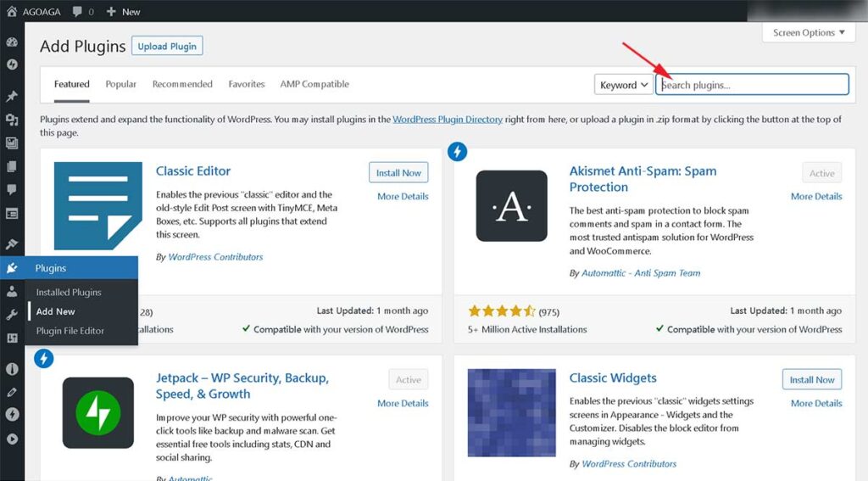
Task: Open the Feedback form sidebar icon
Action: pyautogui.click(x=12, y=213)
